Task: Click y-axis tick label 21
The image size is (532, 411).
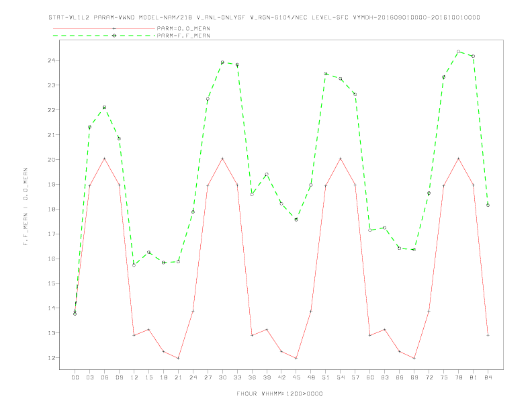Action: point(52,134)
